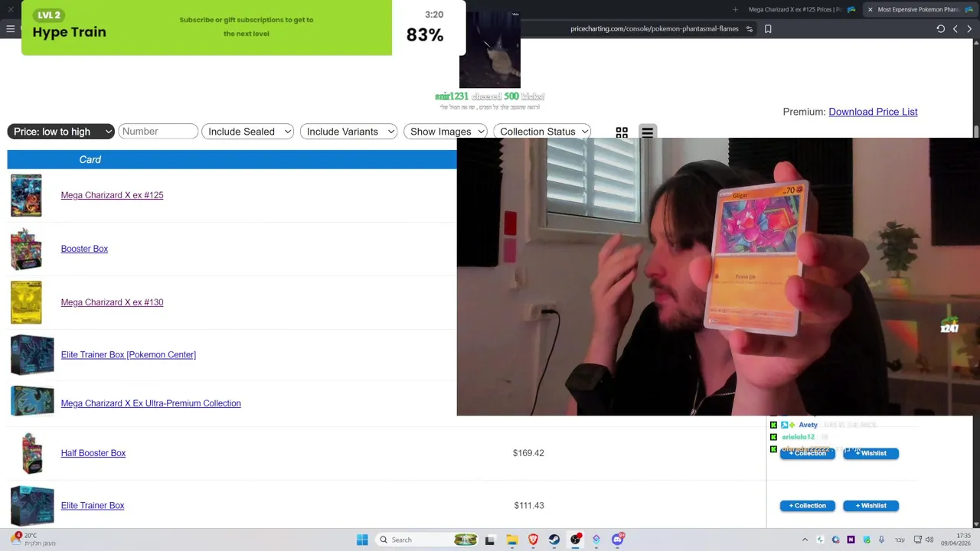Switch to list view of cards

[x=647, y=132]
